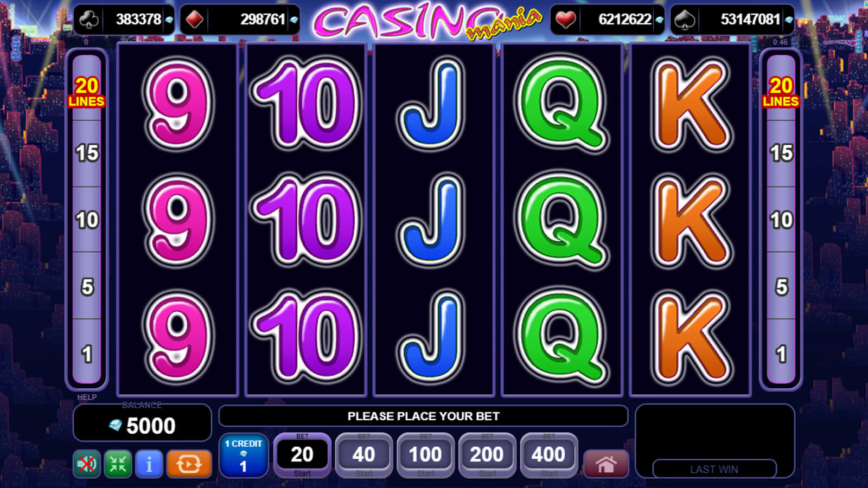Choose 5 lines on right selector
Screen dimensions: 868x488
pyautogui.click(x=781, y=286)
